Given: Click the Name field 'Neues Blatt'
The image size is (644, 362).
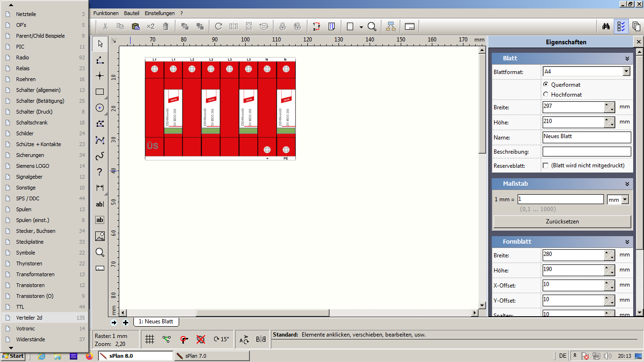Looking at the screenshot, I should coord(586,137).
